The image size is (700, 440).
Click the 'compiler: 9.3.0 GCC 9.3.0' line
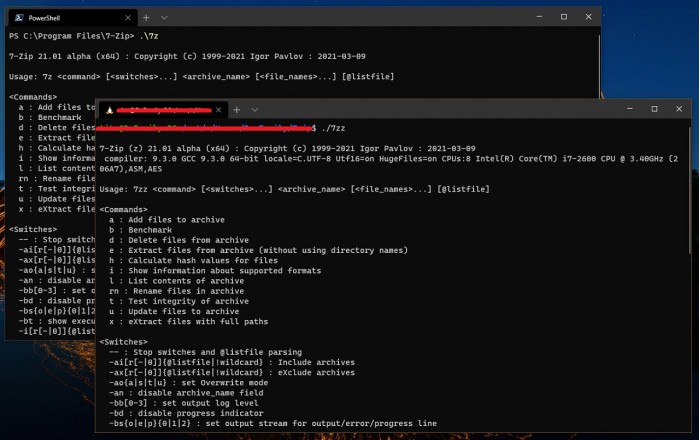tap(388, 164)
